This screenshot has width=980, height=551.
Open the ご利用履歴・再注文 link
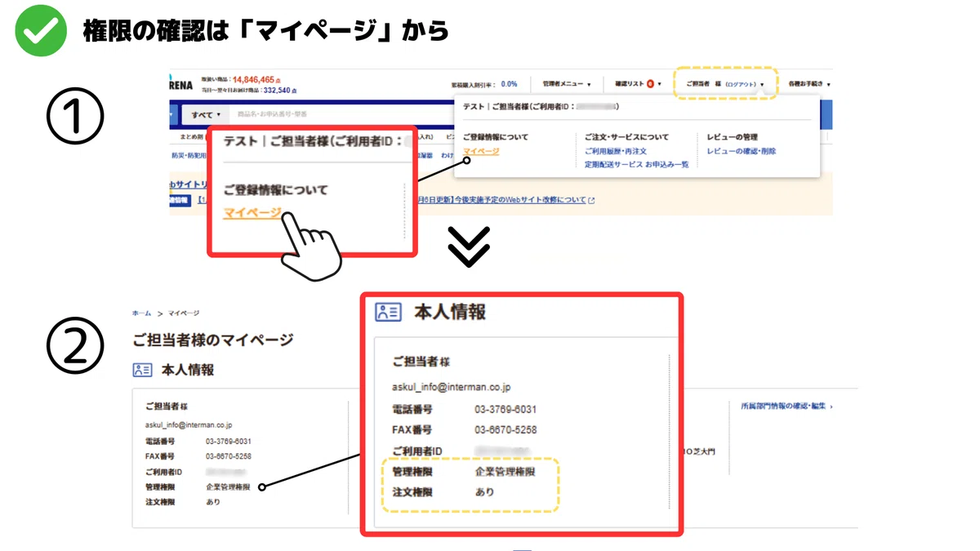(616, 151)
